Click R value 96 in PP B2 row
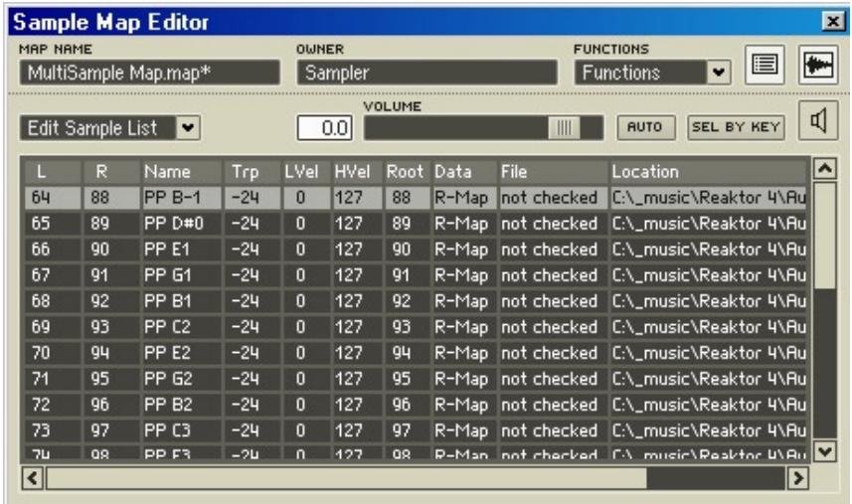This screenshot has height=504, width=852. (x=110, y=405)
